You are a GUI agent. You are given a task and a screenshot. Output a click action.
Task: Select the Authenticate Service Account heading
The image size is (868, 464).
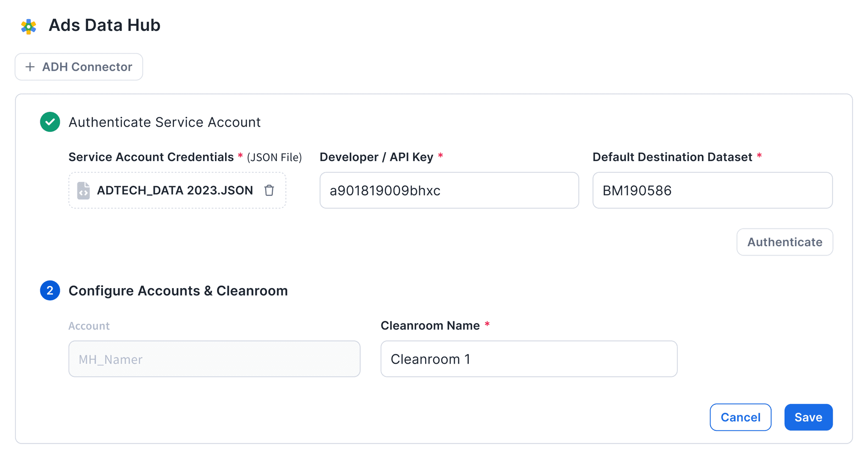[164, 122]
